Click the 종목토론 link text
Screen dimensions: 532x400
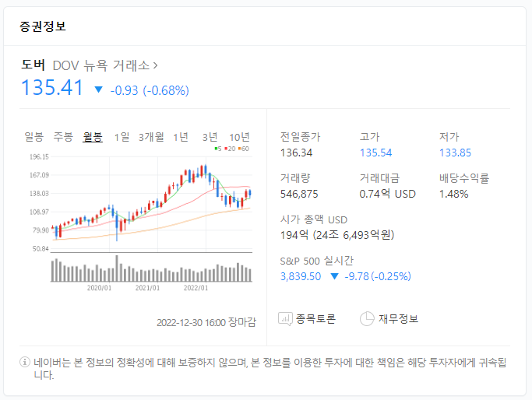[x=315, y=318]
